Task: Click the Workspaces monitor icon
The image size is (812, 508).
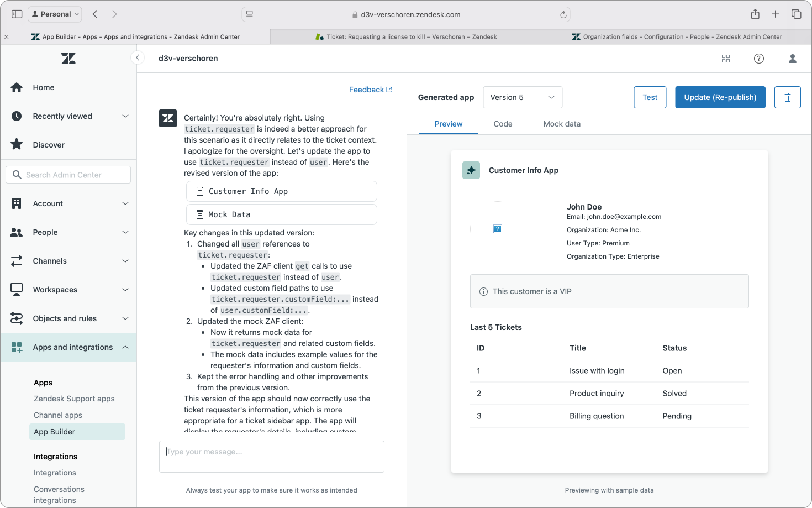Action: (x=17, y=290)
